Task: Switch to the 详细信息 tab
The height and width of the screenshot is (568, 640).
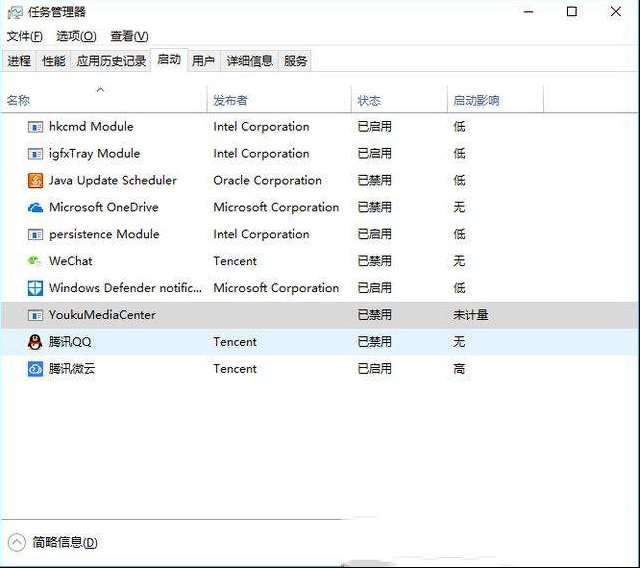Action: tap(249, 61)
